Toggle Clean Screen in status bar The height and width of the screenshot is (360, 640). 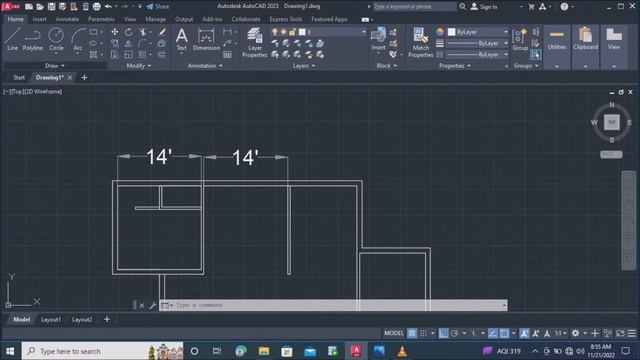pyautogui.click(x=620, y=333)
